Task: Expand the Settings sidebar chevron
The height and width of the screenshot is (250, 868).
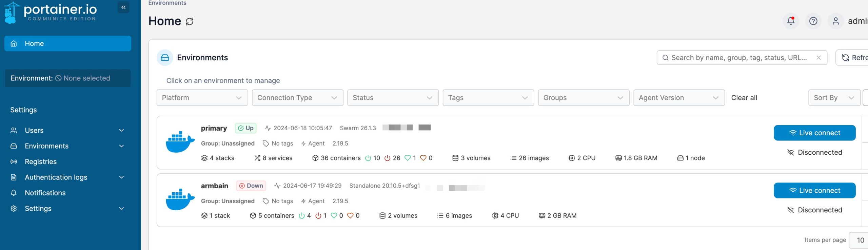Action: click(x=121, y=208)
